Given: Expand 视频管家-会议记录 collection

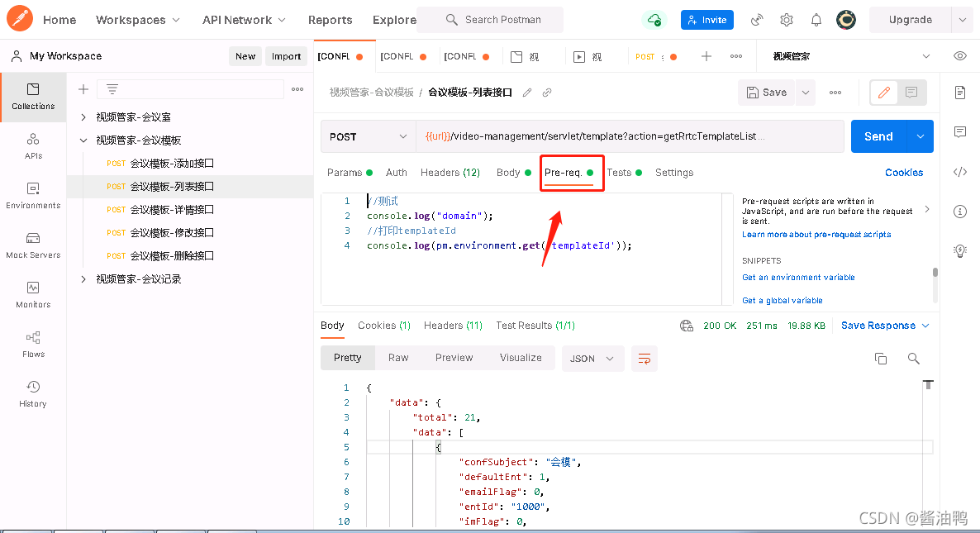Looking at the screenshot, I should tap(83, 279).
